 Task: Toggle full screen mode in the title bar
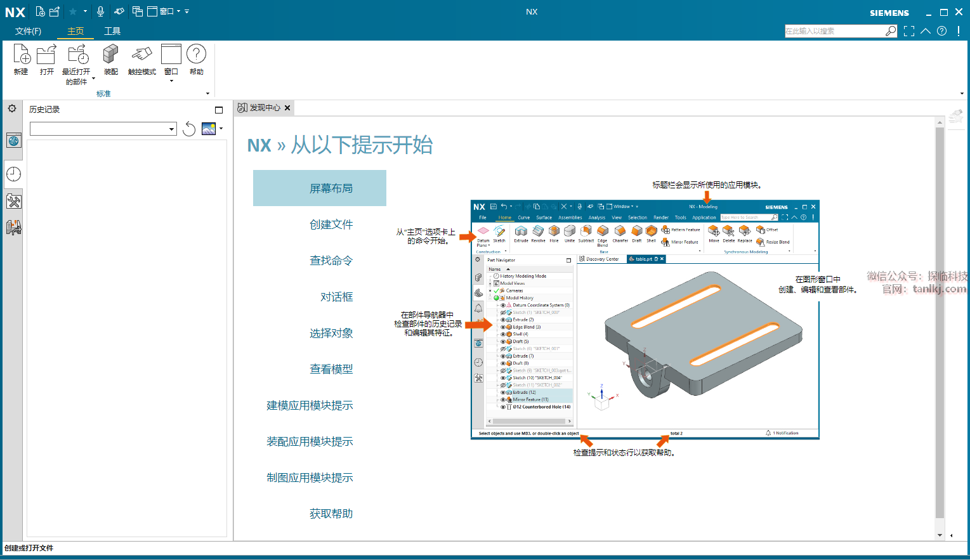pos(909,31)
